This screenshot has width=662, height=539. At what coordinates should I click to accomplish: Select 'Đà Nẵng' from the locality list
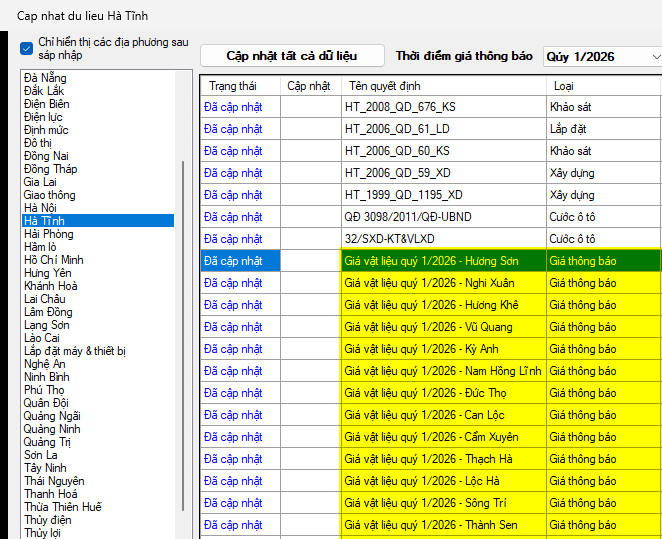click(x=45, y=78)
